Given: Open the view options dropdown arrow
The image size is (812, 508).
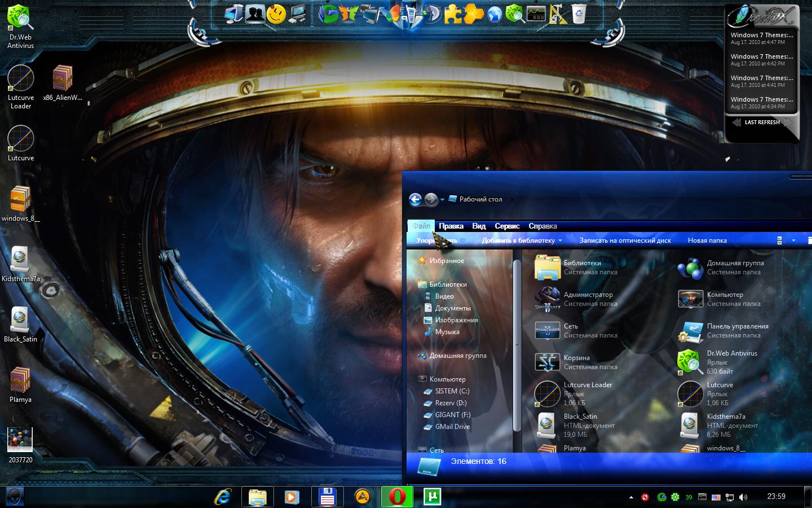Looking at the screenshot, I should [x=793, y=240].
